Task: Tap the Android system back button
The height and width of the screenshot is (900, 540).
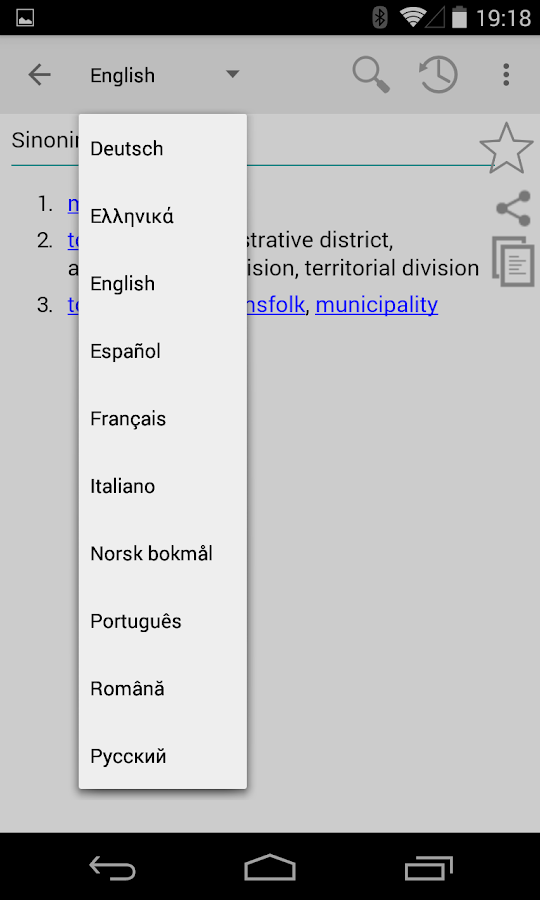Action: pyautogui.click(x=112, y=867)
